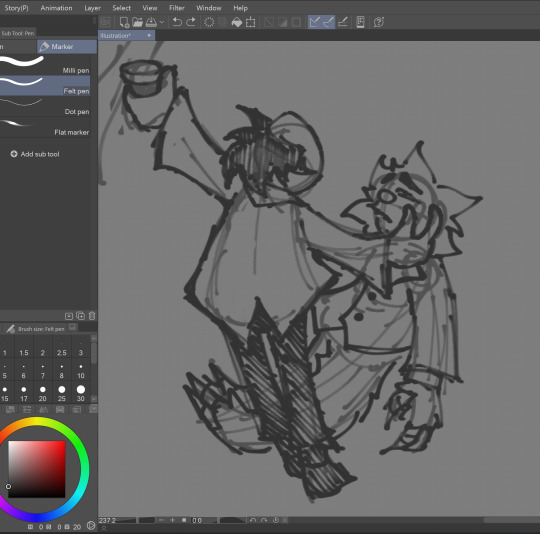This screenshot has height=534, width=540.
Task: Open the Animation menu
Action: [x=56, y=8]
